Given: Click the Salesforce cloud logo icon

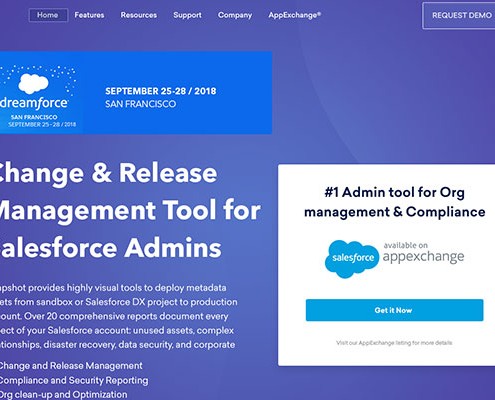Looking at the screenshot, I should (352, 258).
